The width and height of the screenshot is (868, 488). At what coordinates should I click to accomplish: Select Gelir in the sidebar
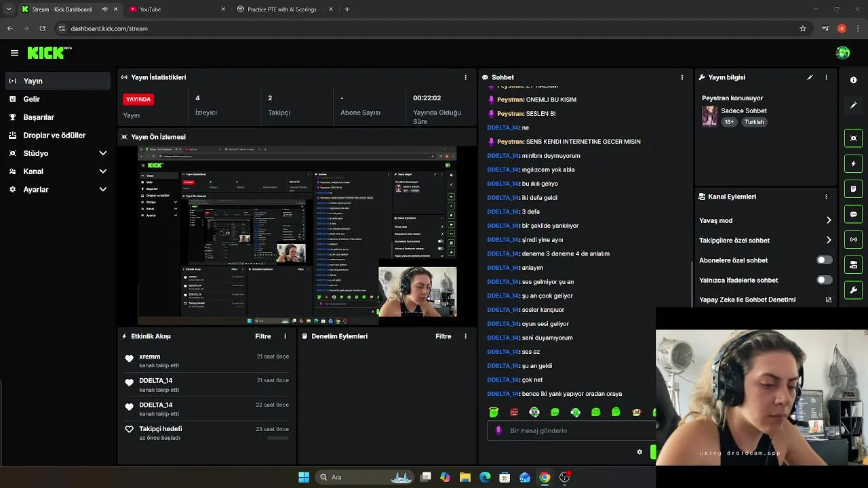click(58, 99)
